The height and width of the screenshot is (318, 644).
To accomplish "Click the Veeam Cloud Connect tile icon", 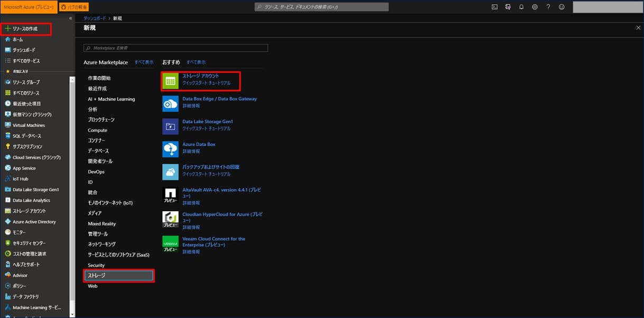I will click(x=171, y=244).
